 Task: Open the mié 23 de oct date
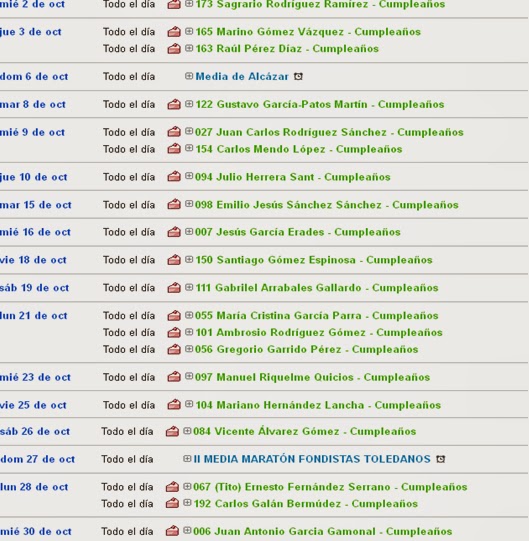(x=35, y=377)
